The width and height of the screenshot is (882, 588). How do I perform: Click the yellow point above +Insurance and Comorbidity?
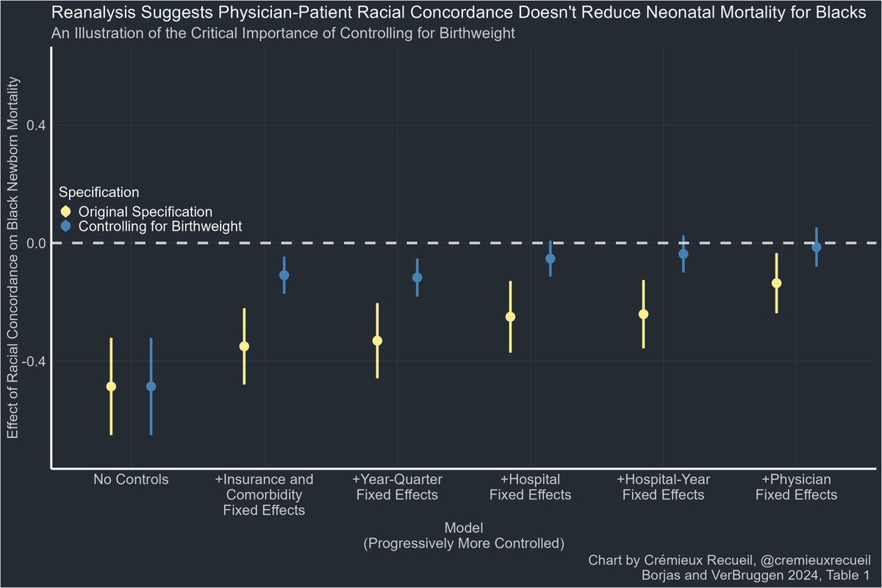[244, 346]
